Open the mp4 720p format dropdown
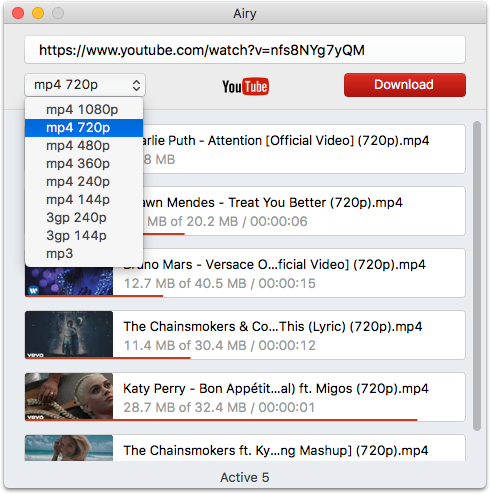Screen dimensions: 490x494 (85, 85)
